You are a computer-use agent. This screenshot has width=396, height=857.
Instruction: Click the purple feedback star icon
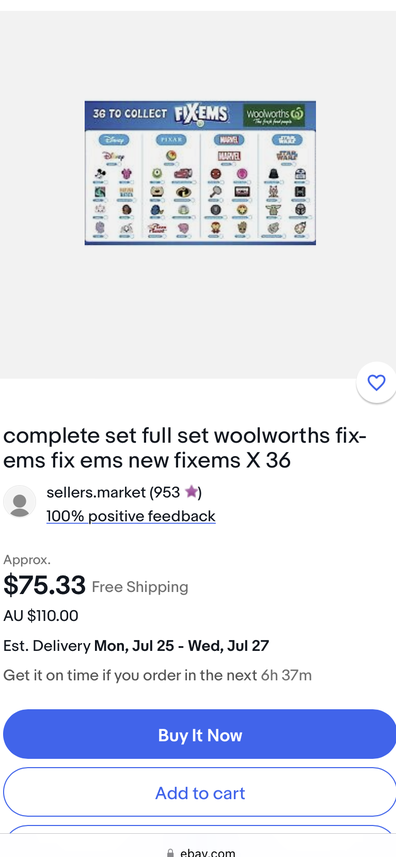(x=191, y=492)
